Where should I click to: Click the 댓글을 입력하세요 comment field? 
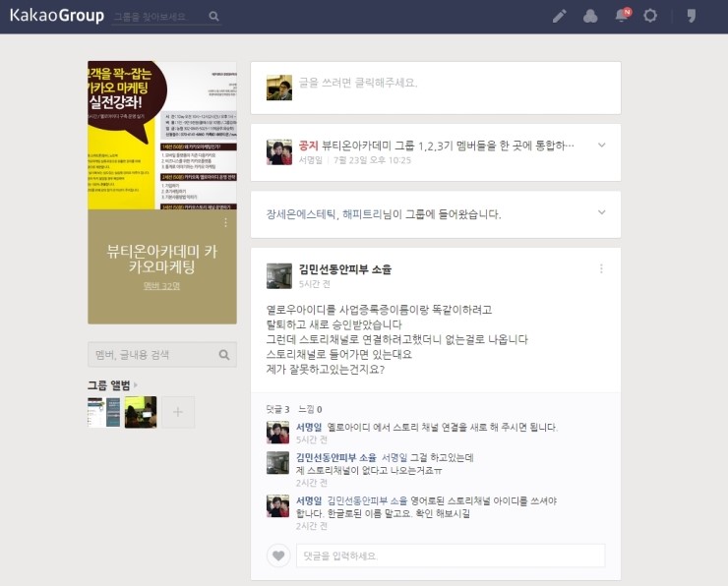[x=451, y=556]
